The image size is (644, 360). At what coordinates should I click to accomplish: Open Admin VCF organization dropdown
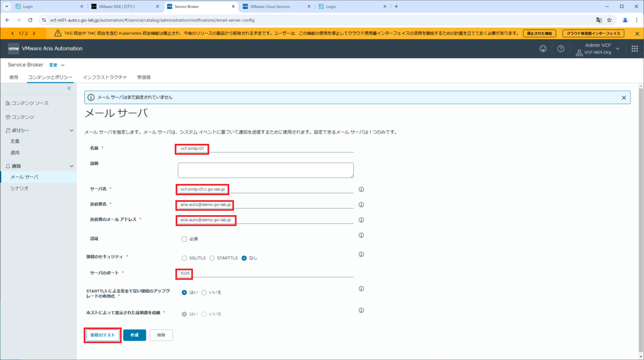(598, 49)
